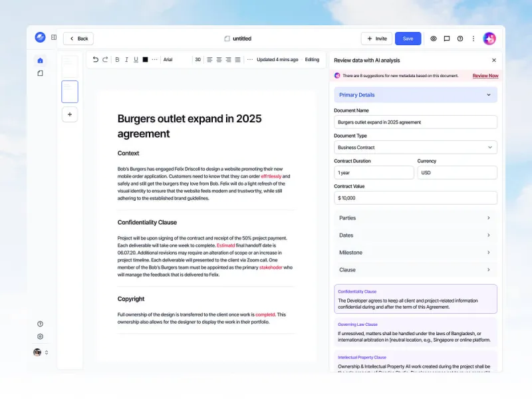Click the misspelled word stakehoder
The image size is (532, 399).
(x=271, y=267)
